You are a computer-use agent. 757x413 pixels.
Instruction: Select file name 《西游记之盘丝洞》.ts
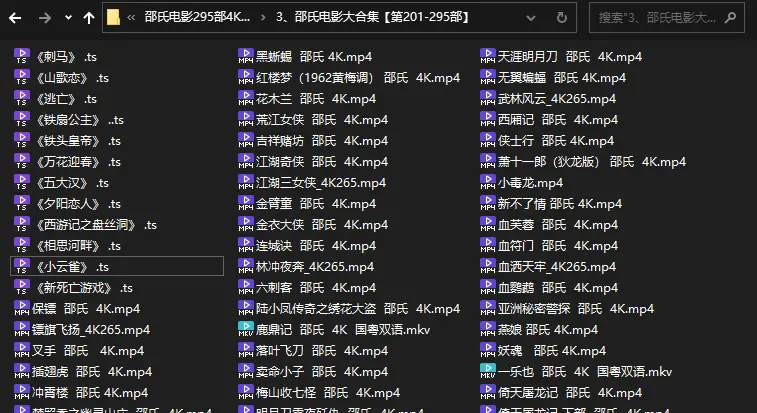click(96, 225)
